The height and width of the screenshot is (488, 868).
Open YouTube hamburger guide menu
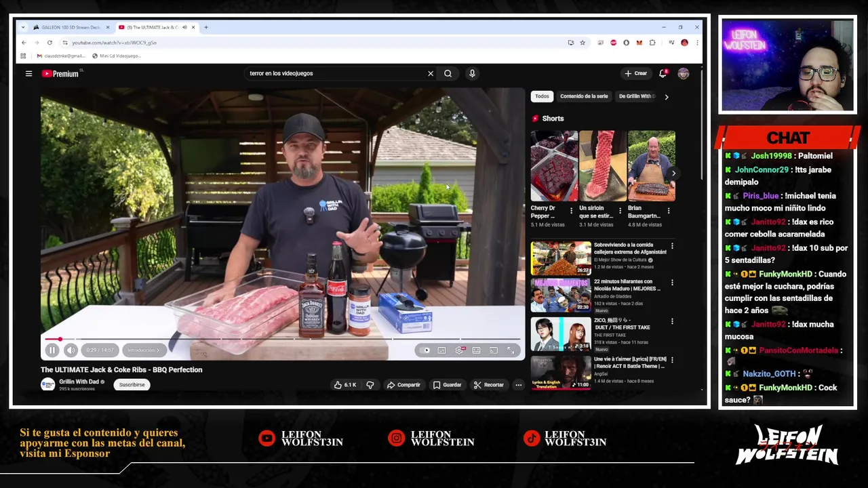[x=28, y=73]
